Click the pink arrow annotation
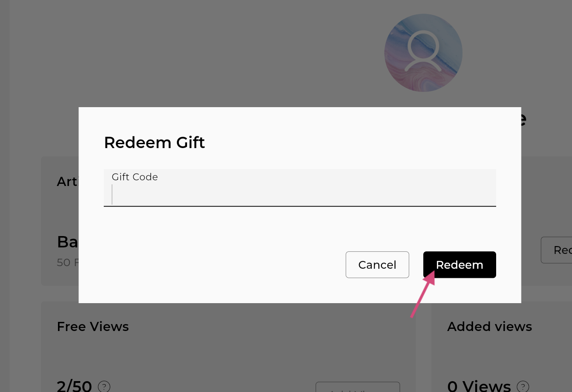The height and width of the screenshot is (392, 572). [423, 294]
